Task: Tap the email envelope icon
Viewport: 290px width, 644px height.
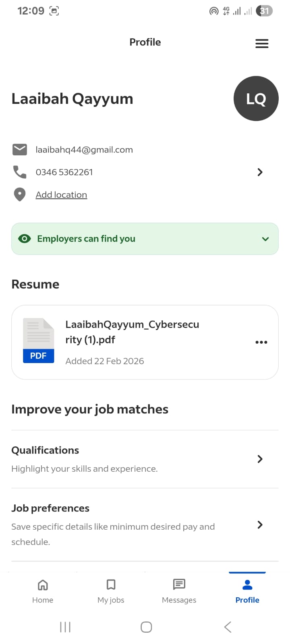Action: 20,150
